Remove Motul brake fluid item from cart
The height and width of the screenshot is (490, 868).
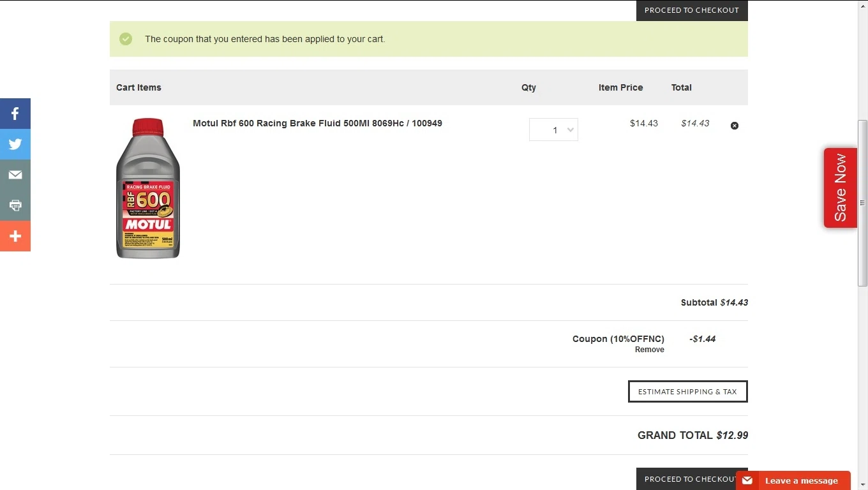(734, 126)
